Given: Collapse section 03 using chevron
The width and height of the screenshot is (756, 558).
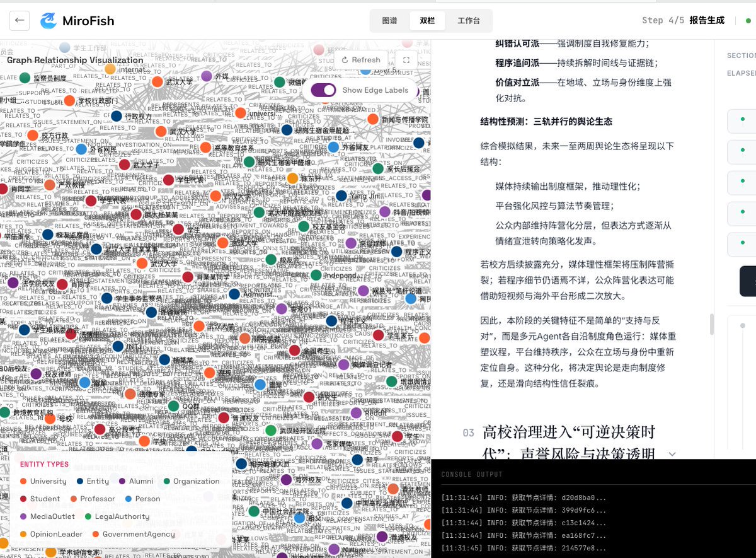Looking at the screenshot, I should 672,454.
